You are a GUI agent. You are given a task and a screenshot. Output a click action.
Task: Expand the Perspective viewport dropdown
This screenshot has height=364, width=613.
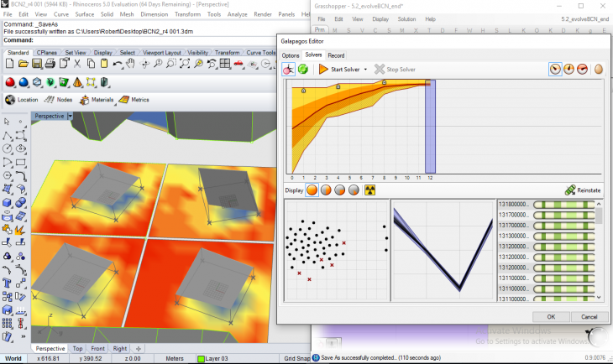click(71, 117)
